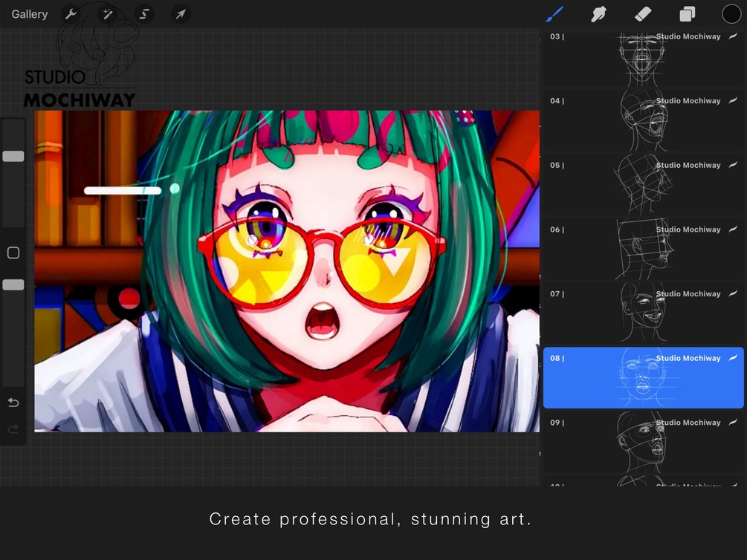Screen dimensions: 747x560
Task: Open the Selection tool
Action: [x=144, y=14]
